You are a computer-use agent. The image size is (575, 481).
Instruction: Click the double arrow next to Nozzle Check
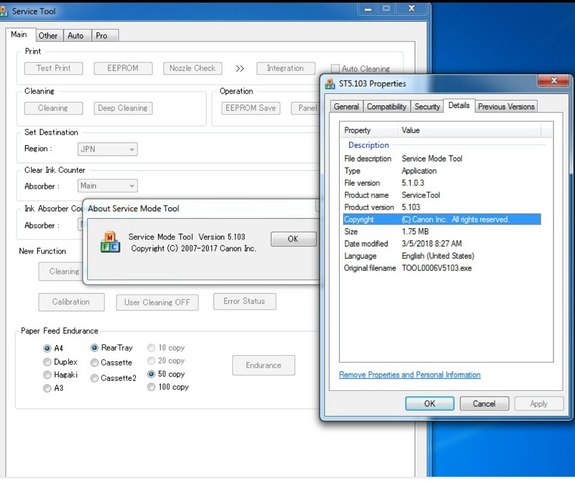[240, 69]
